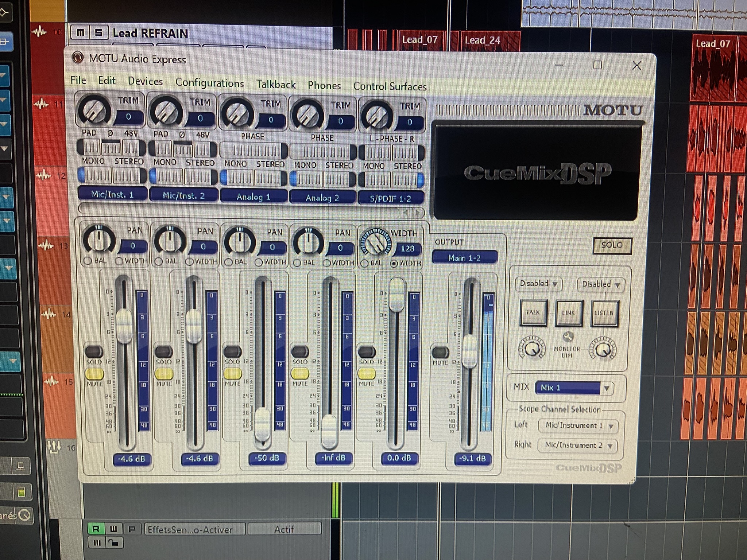The image size is (747, 560).
Task: Click the green square icon in Cubase left panel
Action: point(21,492)
